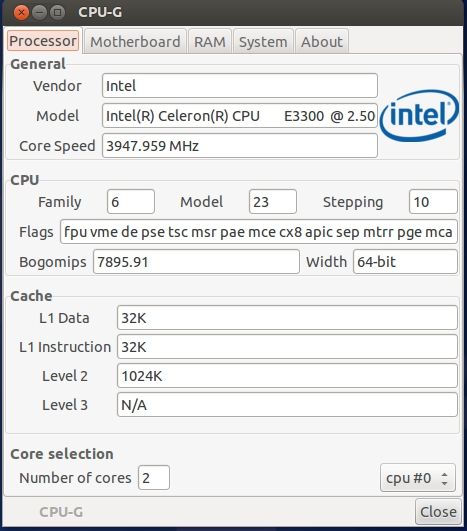Click the Number of cores field
The height and width of the screenshot is (531, 467).
tap(154, 477)
